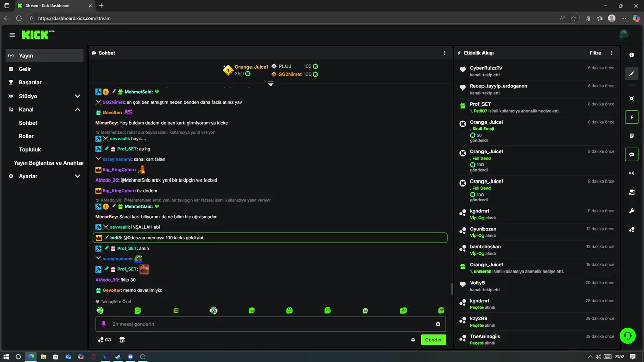Open the Sohbet panel three-dot menu
644x362 pixels.
point(445,53)
